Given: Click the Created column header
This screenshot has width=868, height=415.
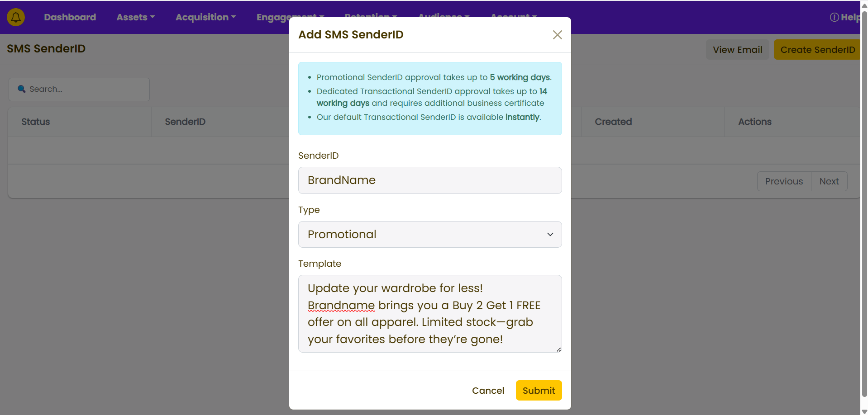Looking at the screenshot, I should tap(613, 122).
